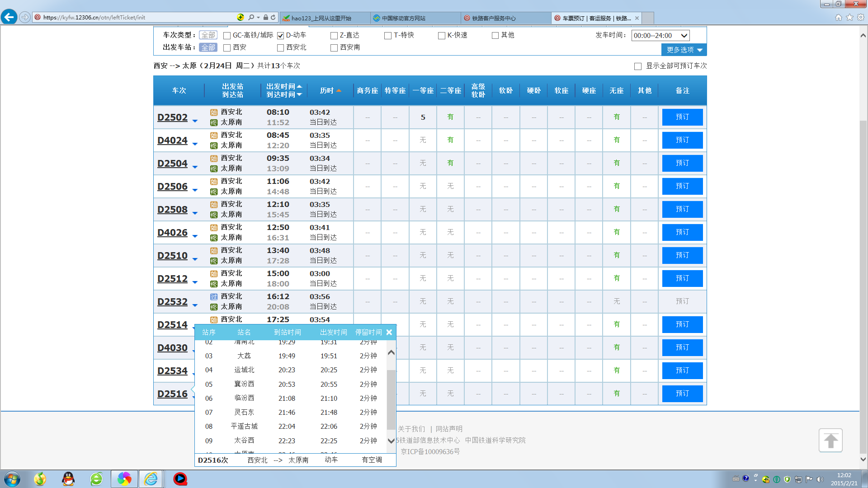Expand the 更多选项 options
Screen dimensions: 868x488
point(684,50)
